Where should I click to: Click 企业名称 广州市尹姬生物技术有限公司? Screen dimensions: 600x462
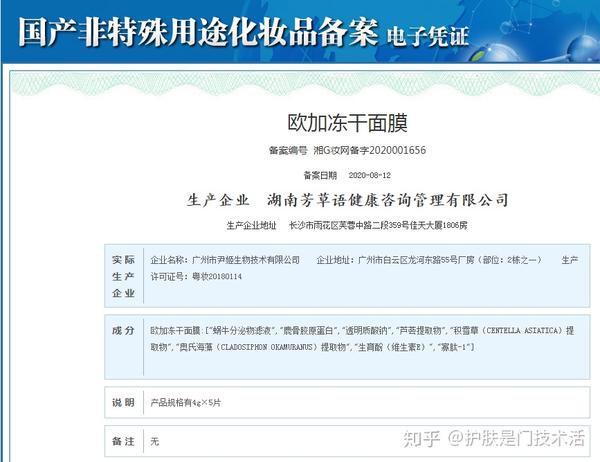point(225,260)
